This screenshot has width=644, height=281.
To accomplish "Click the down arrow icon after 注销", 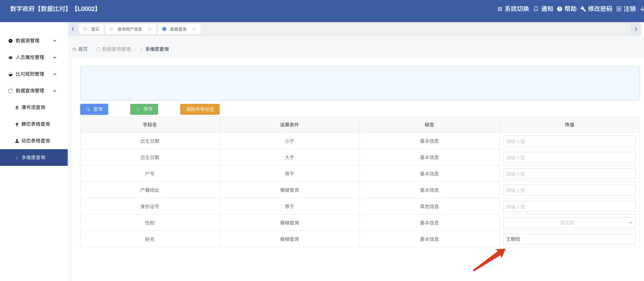I will pos(642,9).
